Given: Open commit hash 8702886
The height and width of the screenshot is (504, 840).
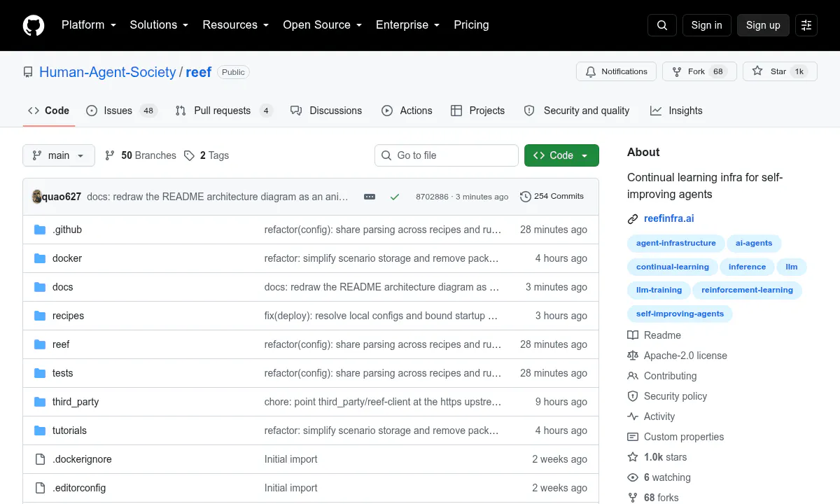Looking at the screenshot, I should 432,197.
